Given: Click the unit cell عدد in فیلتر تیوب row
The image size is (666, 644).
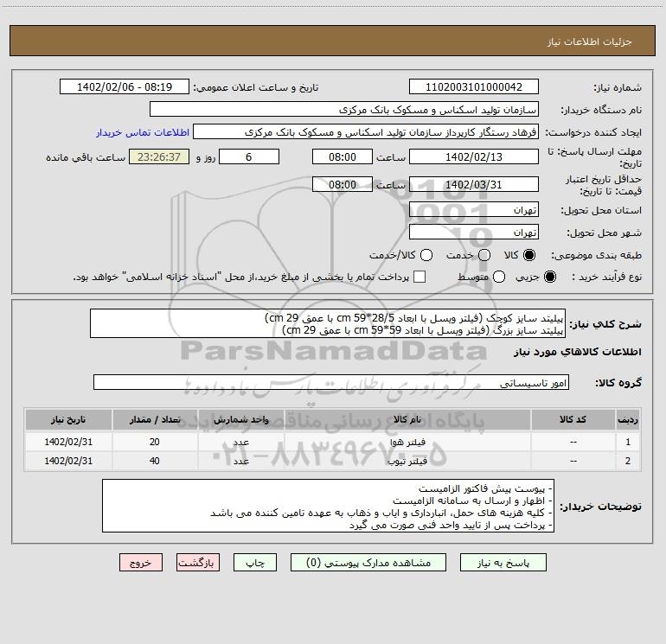Looking at the screenshot, I should (x=240, y=461).
